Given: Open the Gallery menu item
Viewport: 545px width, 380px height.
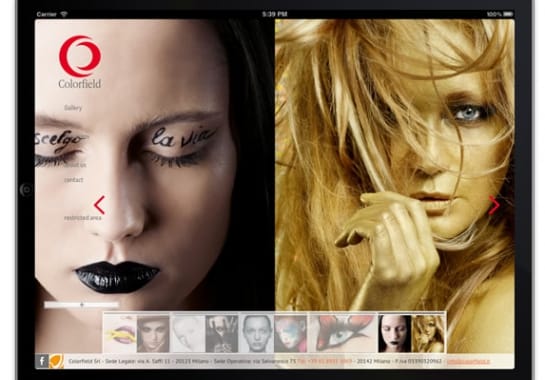Looking at the screenshot, I should 73,108.
